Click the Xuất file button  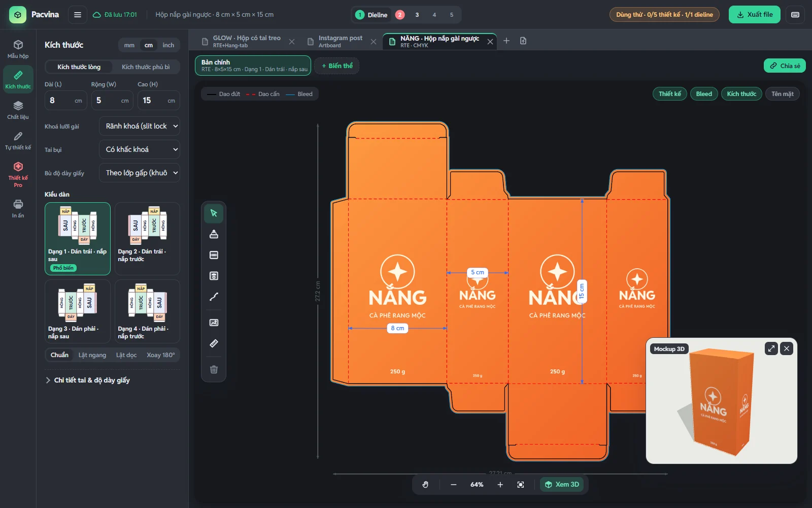click(754, 15)
